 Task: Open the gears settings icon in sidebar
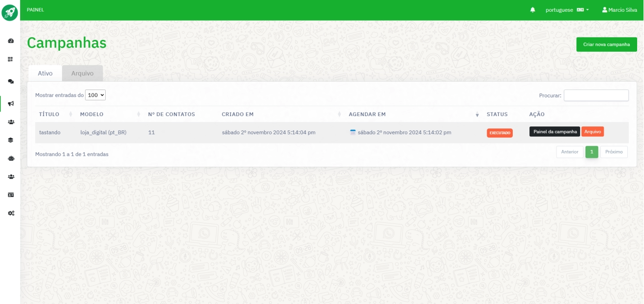11,213
